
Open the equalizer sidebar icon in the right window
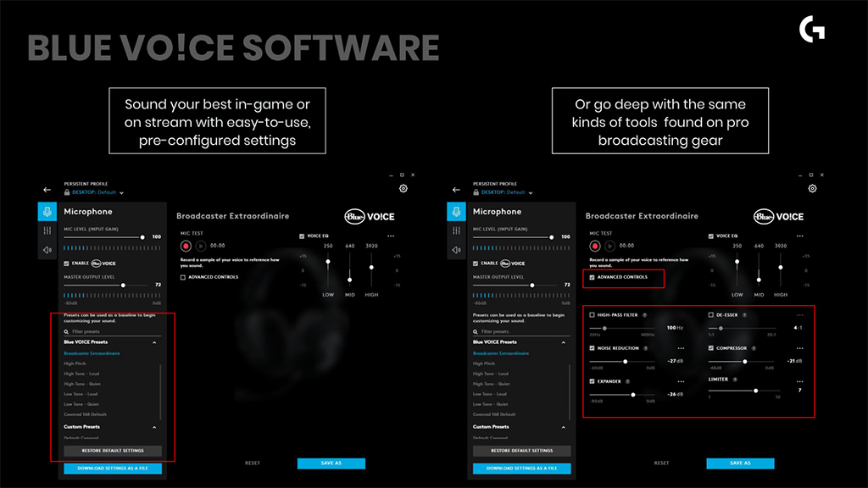coord(456,230)
